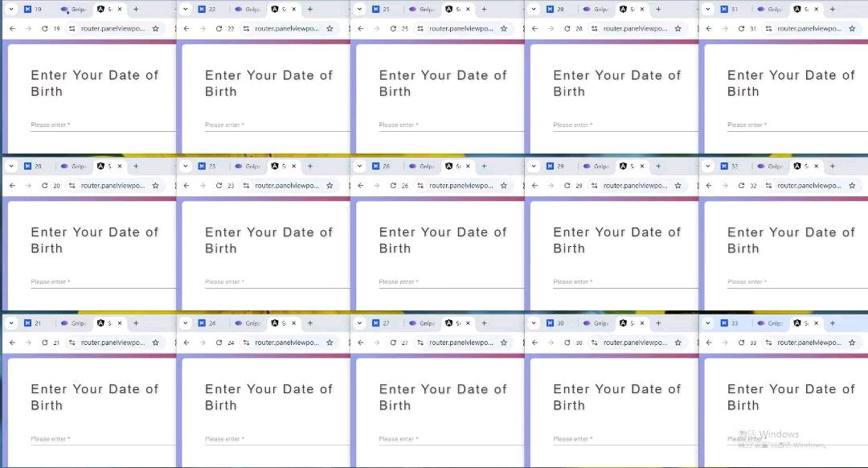
Task: Focus the address bar in the window with tab 21
Action: click(113, 343)
